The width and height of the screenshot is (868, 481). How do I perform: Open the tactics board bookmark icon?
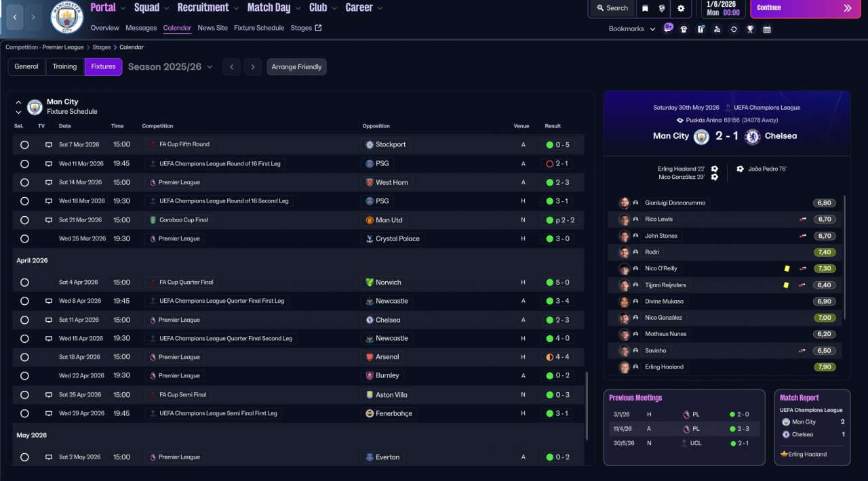(701, 29)
